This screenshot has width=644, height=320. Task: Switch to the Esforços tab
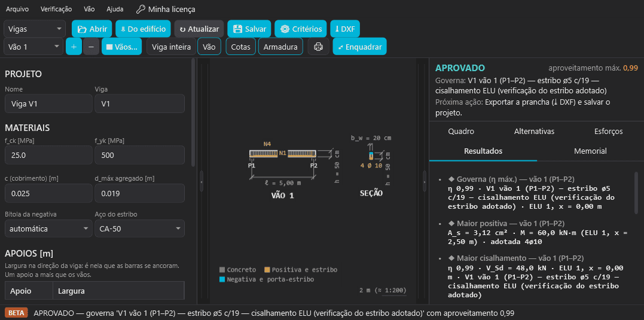click(608, 132)
